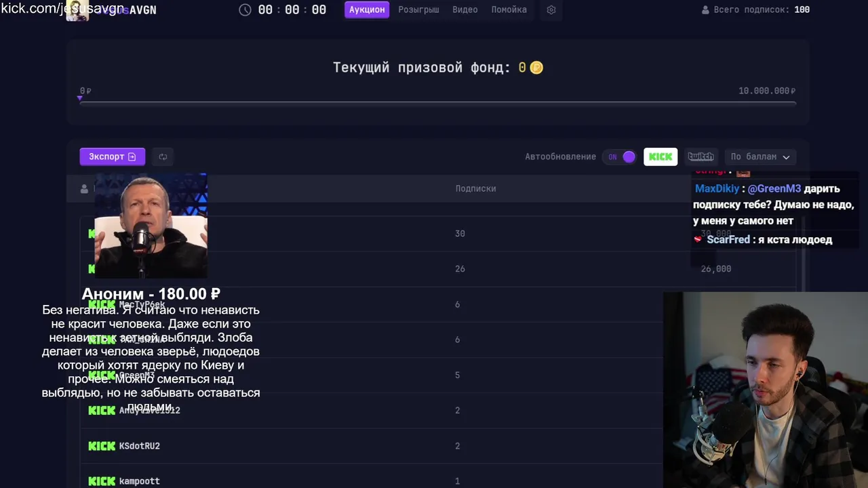Click the refresh icon next to Экспорт
The width and height of the screenshot is (868, 488).
click(x=163, y=157)
